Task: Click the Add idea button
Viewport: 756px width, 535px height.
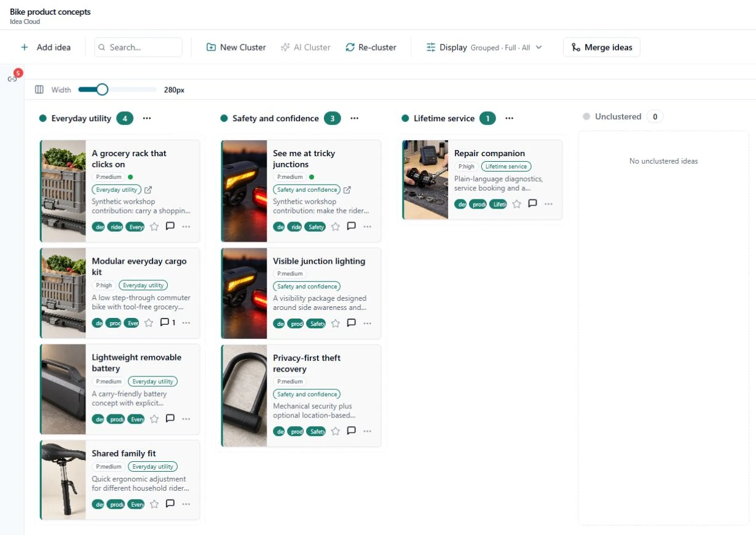Action: coord(45,47)
